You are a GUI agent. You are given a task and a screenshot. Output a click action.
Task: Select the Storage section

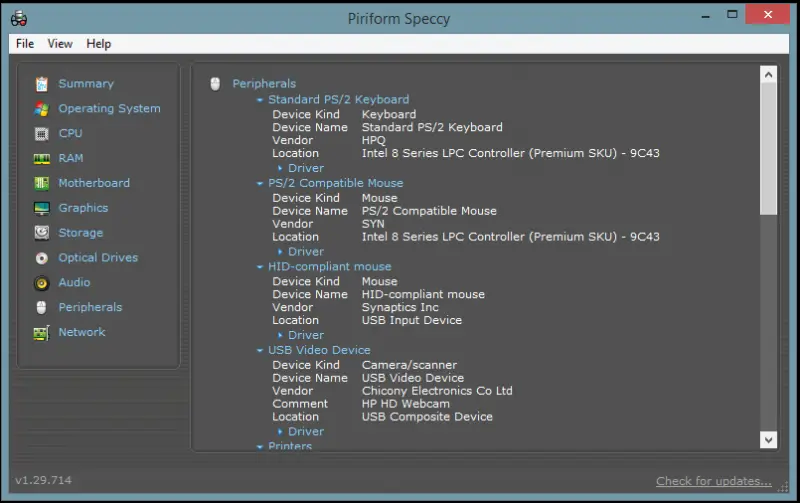tap(81, 233)
